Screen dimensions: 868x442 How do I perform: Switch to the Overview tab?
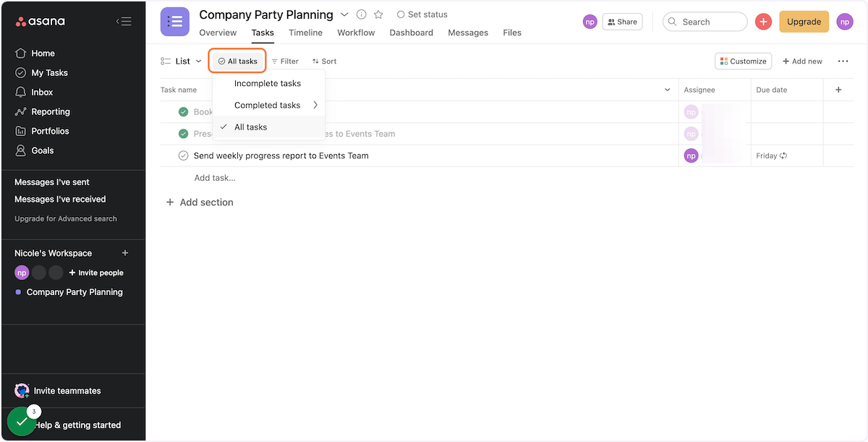coord(218,33)
